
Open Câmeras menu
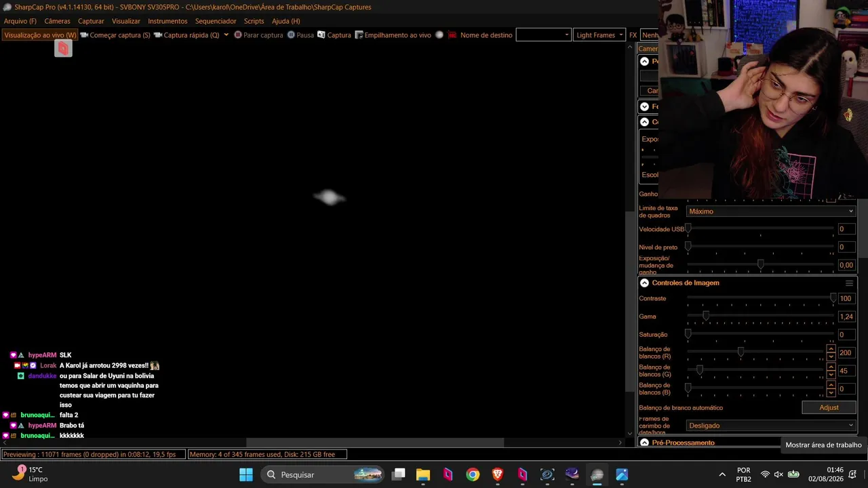pos(57,21)
